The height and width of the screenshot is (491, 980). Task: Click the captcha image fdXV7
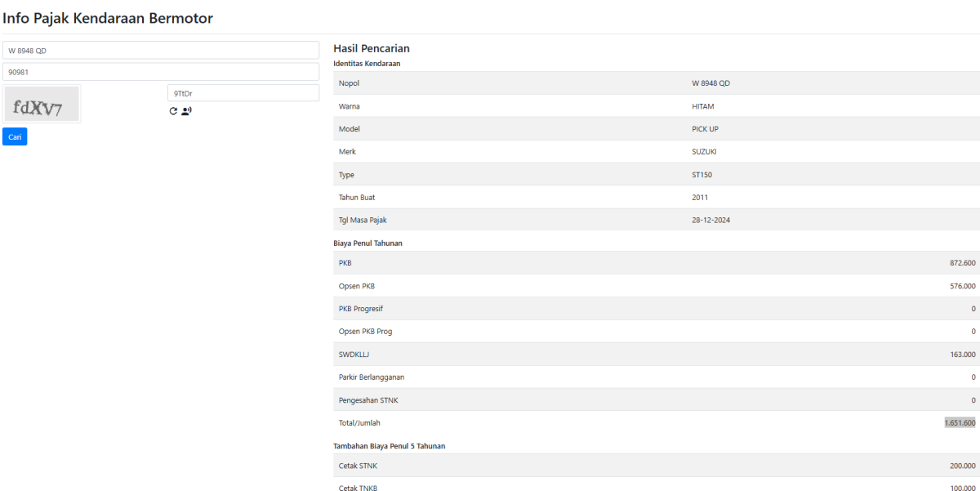pos(42,105)
